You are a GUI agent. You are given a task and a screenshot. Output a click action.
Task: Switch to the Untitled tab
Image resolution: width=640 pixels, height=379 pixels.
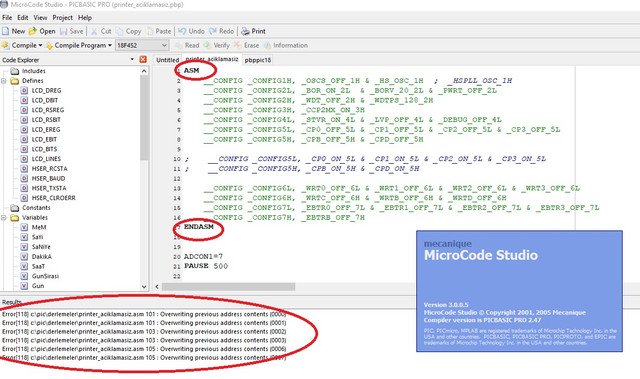(x=167, y=60)
